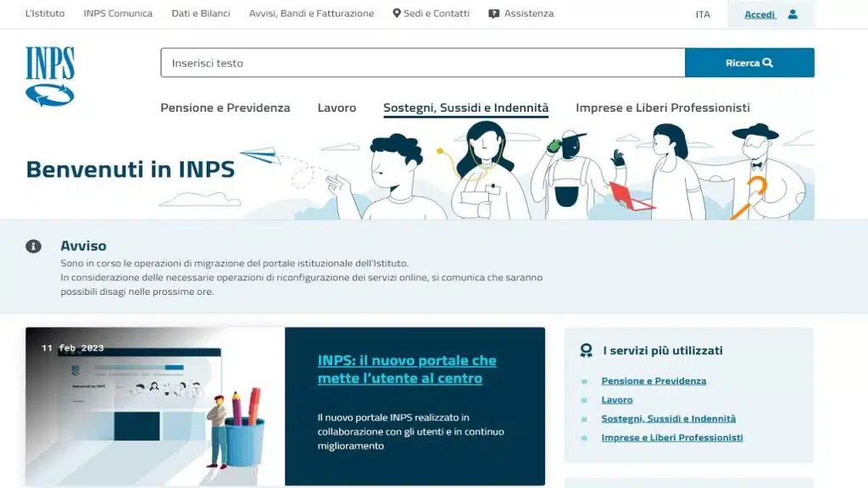Click the Assistenza chat bubble icon
The image size is (868, 488).
pyautogui.click(x=494, y=14)
